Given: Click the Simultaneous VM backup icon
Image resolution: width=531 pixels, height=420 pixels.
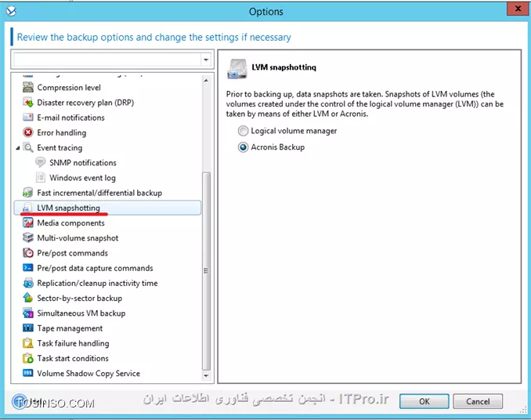Looking at the screenshot, I should click(27, 313).
